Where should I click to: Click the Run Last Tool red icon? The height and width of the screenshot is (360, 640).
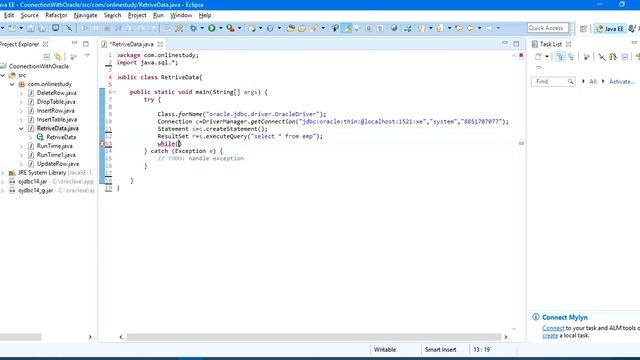231,28
